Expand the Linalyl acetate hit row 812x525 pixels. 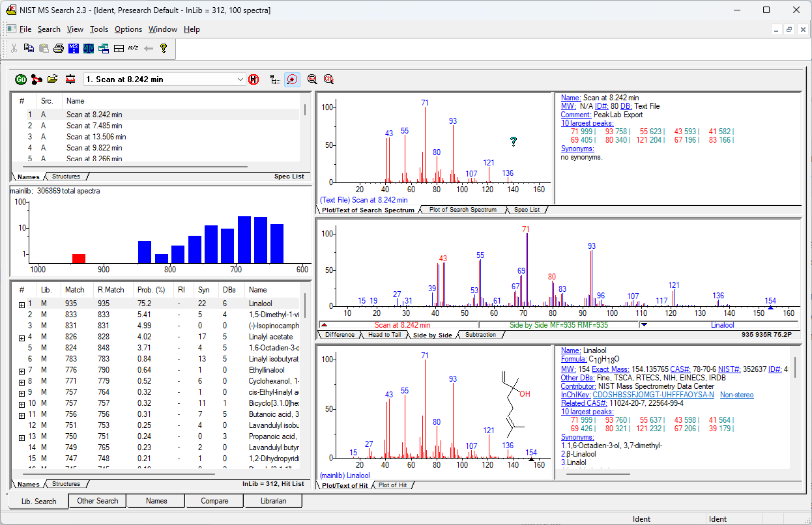[22, 337]
